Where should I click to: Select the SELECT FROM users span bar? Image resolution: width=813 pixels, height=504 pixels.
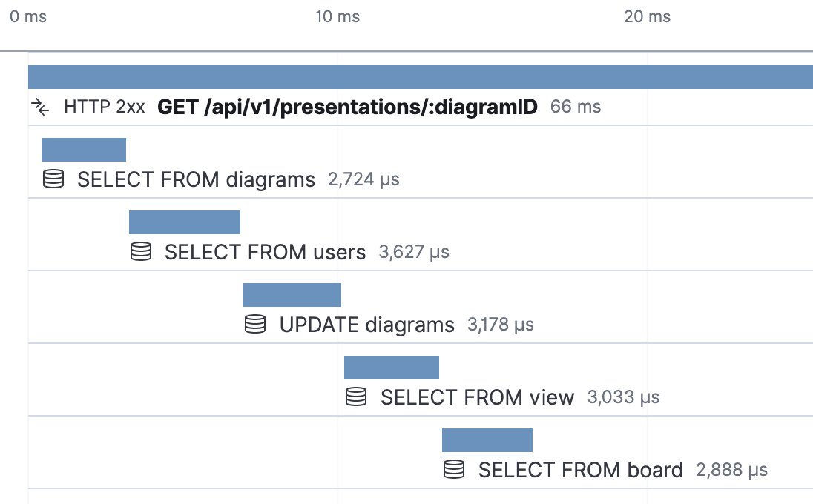(x=185, y=222)
